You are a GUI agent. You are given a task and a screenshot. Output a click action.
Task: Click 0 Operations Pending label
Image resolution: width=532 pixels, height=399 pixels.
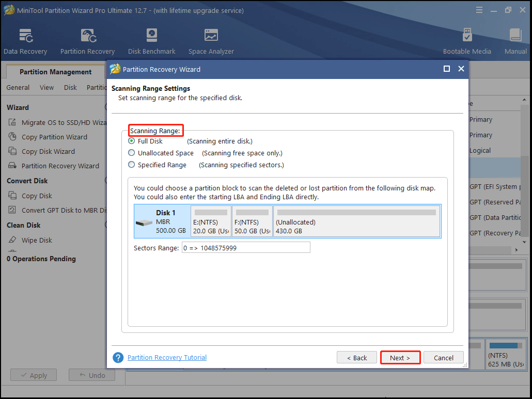point(41,259)
